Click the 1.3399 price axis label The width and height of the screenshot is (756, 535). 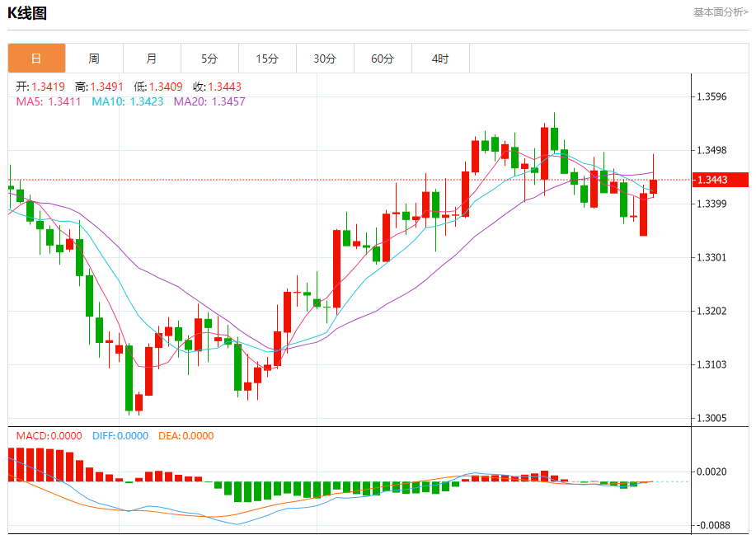coord(711,204)
